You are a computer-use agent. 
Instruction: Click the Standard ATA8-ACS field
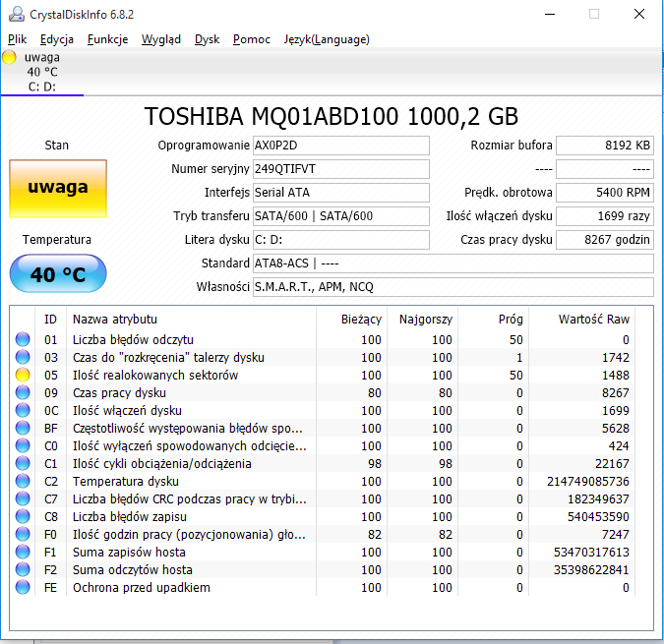pyautogui.click(x=453, y=263)
